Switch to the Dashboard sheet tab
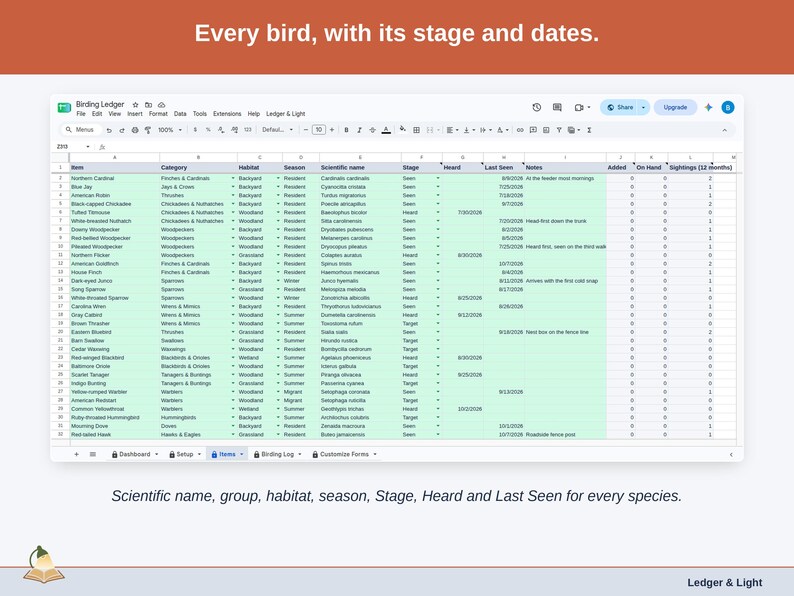 (135, 454)
